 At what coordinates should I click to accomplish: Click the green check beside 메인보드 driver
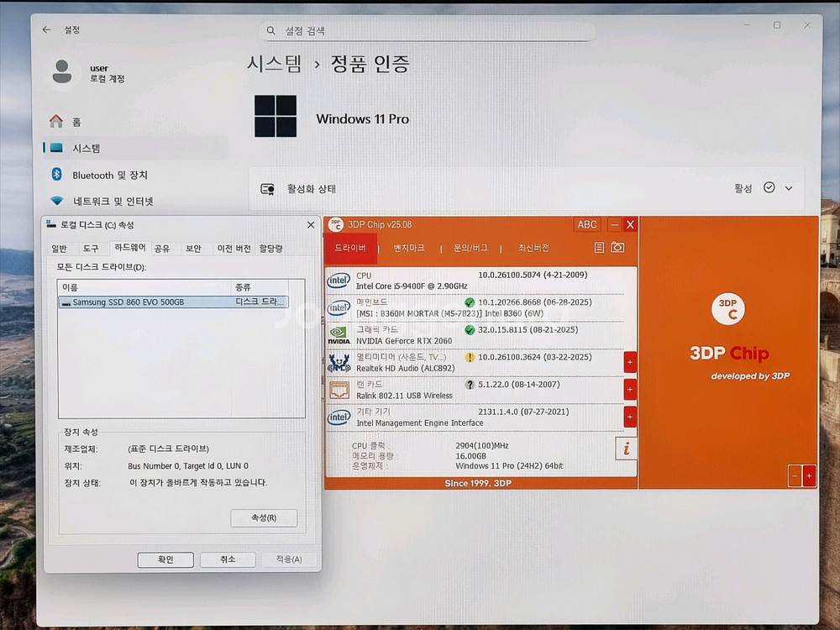pyautogui.click(x=470, y=302)
